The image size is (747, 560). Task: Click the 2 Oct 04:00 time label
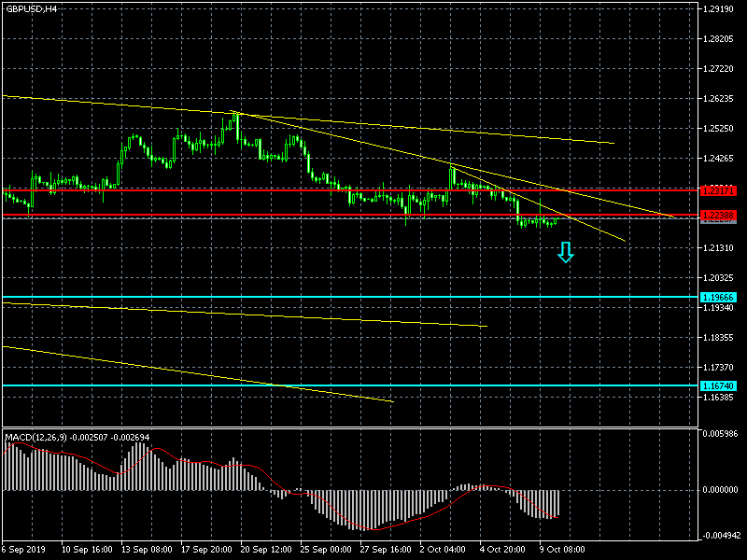[444, 551]
